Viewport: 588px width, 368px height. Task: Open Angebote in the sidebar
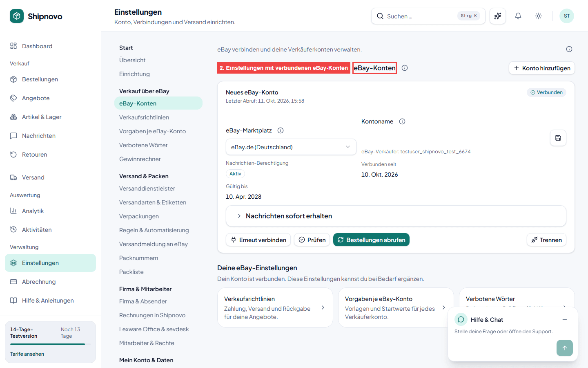50,98
